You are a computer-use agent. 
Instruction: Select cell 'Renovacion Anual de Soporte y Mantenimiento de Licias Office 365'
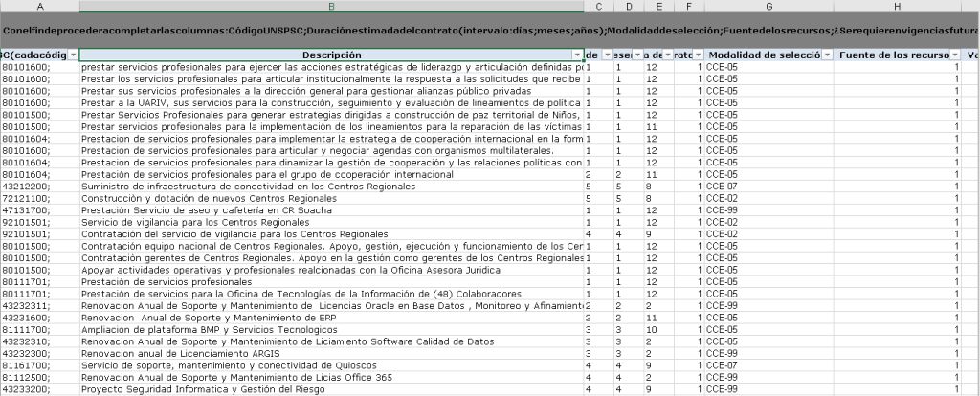[332, 377]
